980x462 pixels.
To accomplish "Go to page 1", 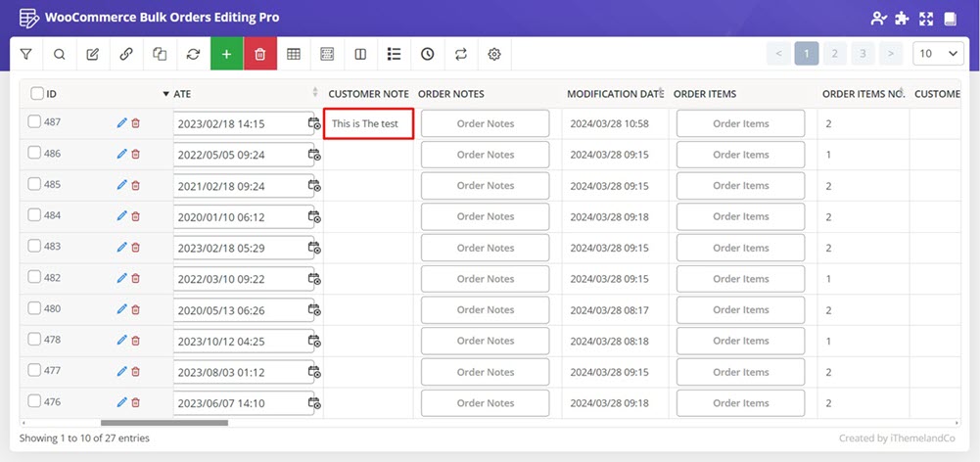I will point(807,54).
